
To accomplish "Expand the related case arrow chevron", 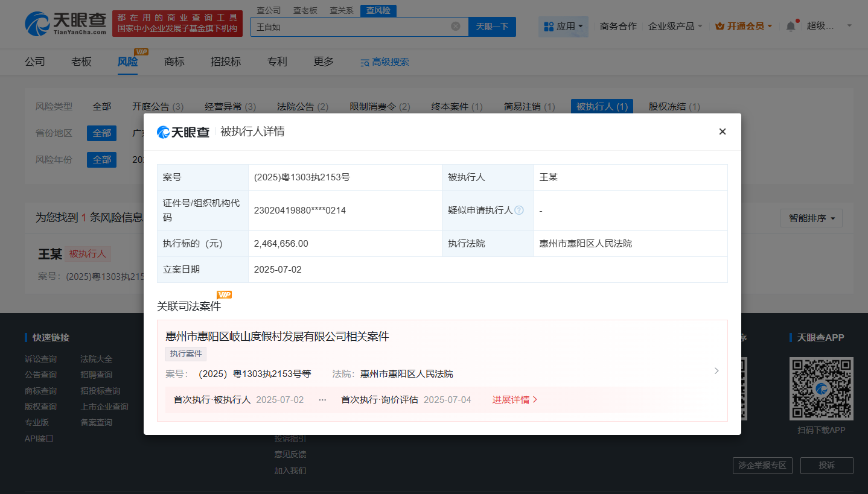I will click(716, 371).
